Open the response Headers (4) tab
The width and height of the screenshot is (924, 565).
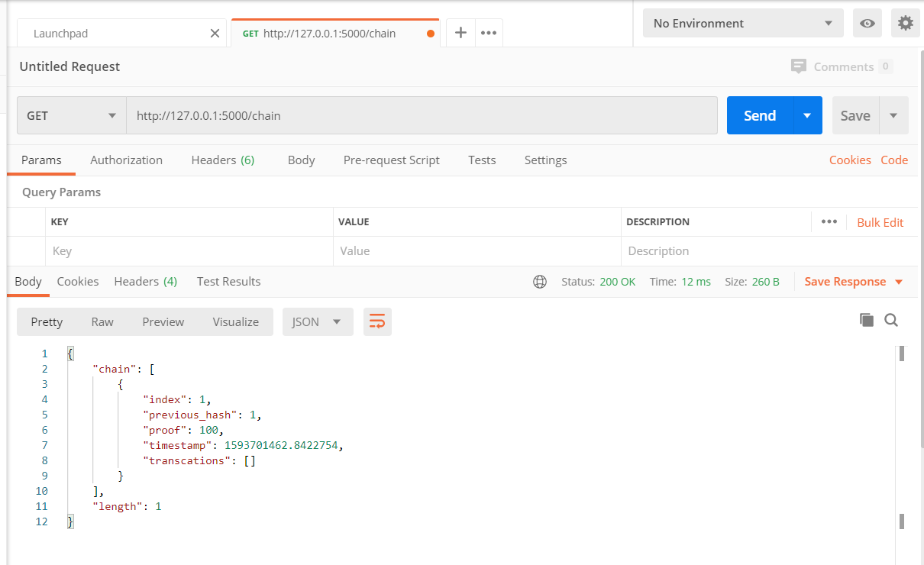(145, 281)
